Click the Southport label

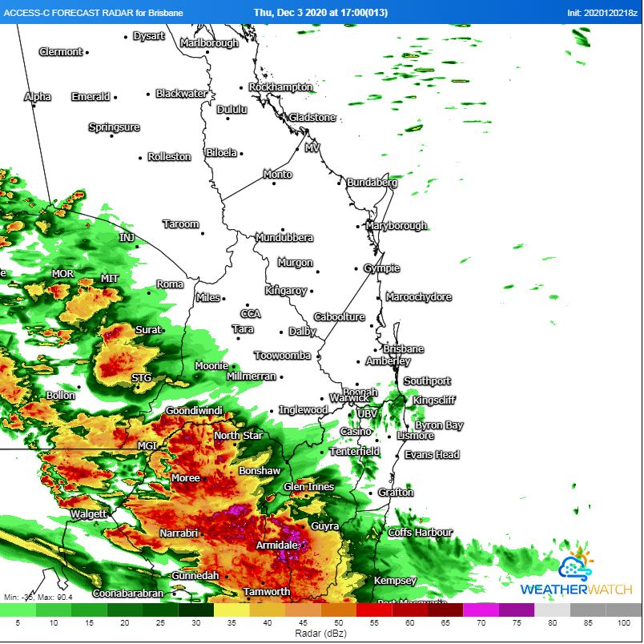pyautogui.click(x=427, y=381)
